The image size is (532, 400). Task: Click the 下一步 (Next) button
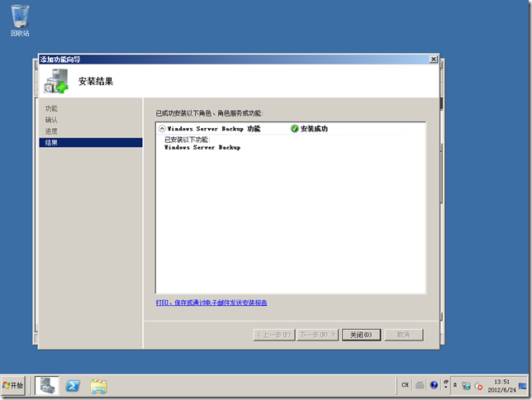(317, 335)
